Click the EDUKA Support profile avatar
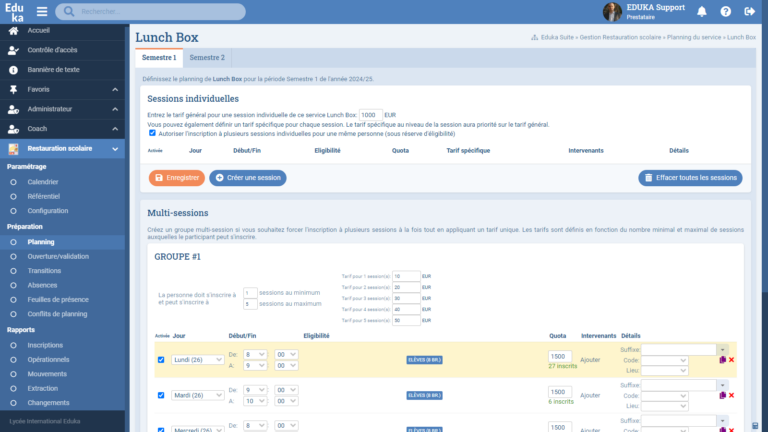This screenshot has height=432, width=768. (612, 11)
